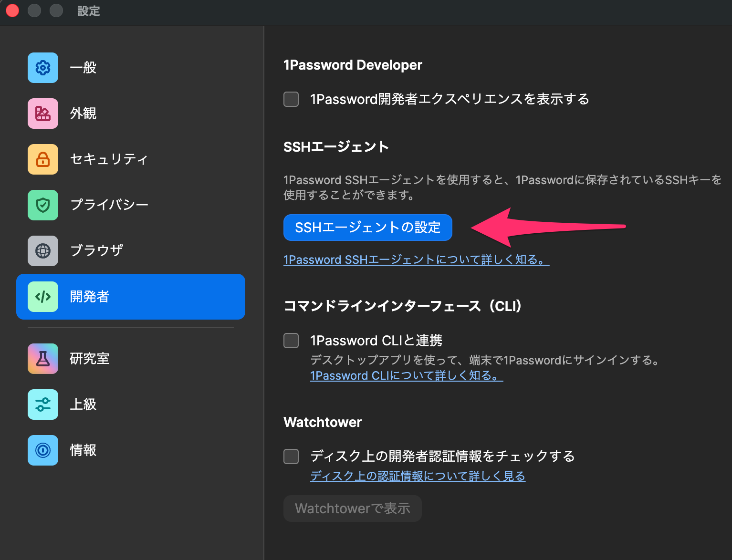Follow the 1Password CLIについて詳しく知る link
Screen dimensions: 732x560
tap(406, 375)
